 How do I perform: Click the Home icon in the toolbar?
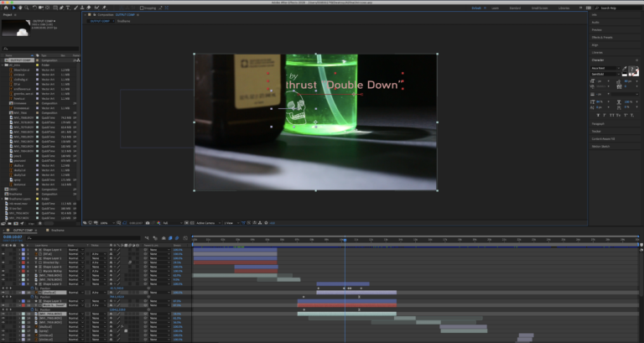pyautogui.click(x=6, y=8)
